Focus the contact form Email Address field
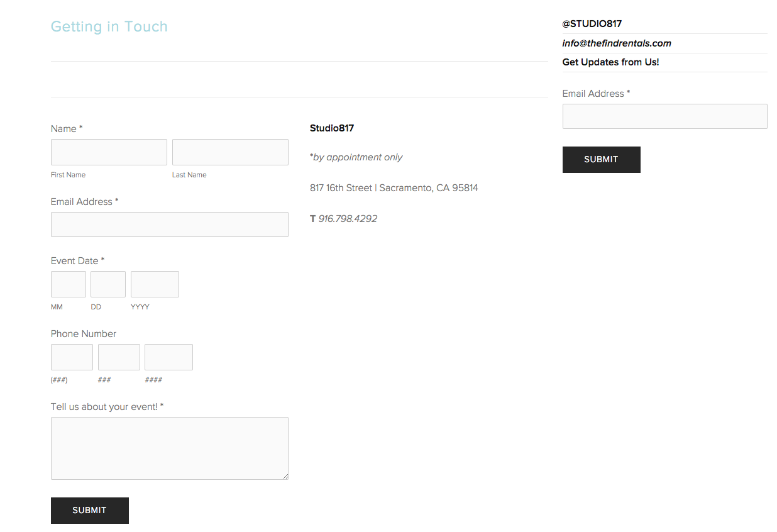777x532 pixels. [170, 224]
